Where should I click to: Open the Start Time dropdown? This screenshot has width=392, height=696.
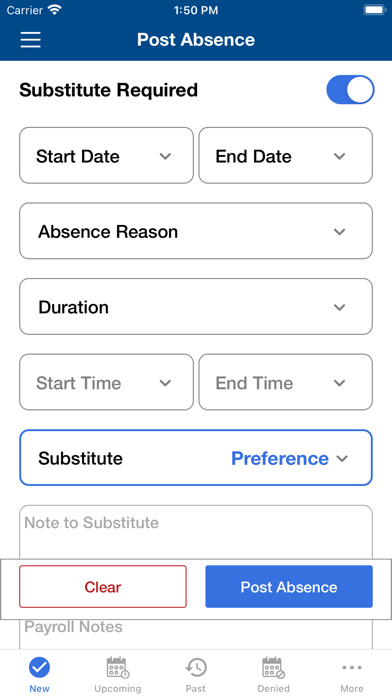coord(107,382)
